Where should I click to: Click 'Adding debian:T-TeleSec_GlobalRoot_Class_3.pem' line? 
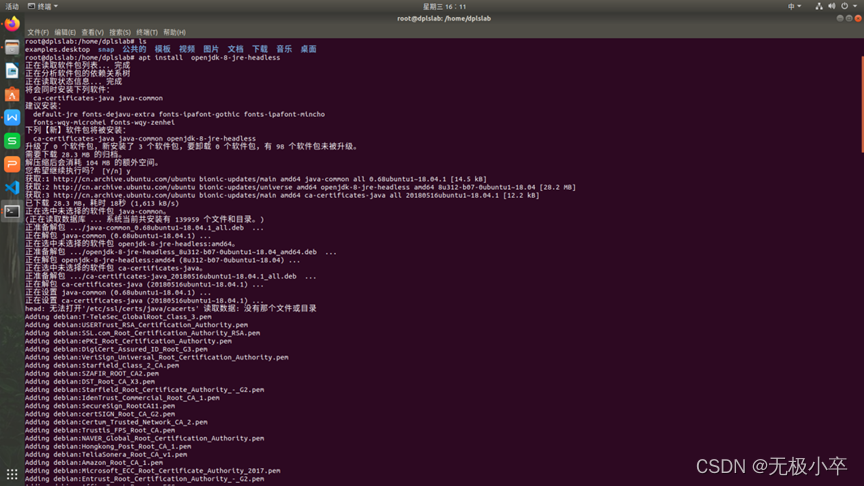click(x=118, y=317)
